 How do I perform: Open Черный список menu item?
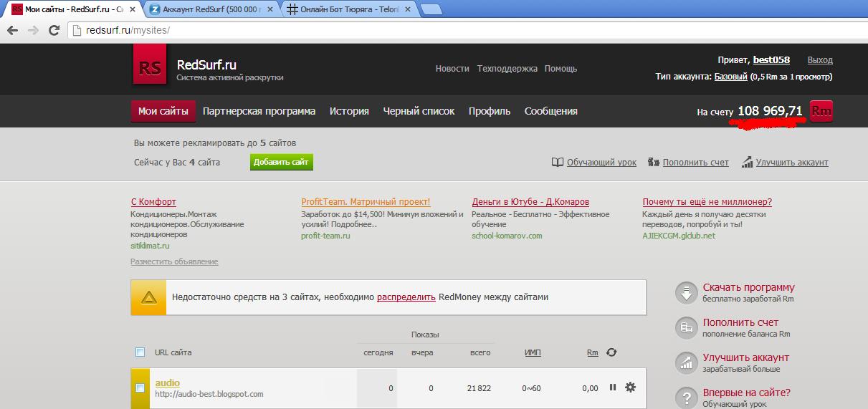pos(419,111)
